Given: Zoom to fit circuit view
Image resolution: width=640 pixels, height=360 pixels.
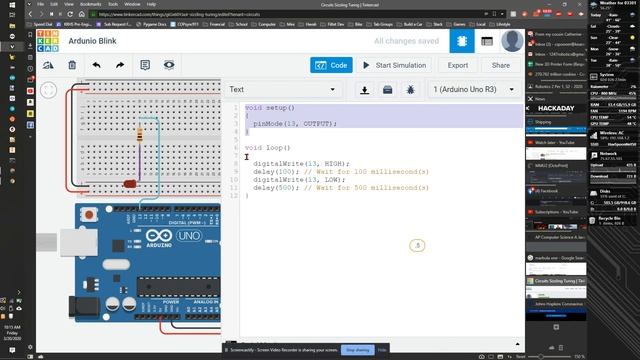Looking at the screenshot, I should point(48,90).
